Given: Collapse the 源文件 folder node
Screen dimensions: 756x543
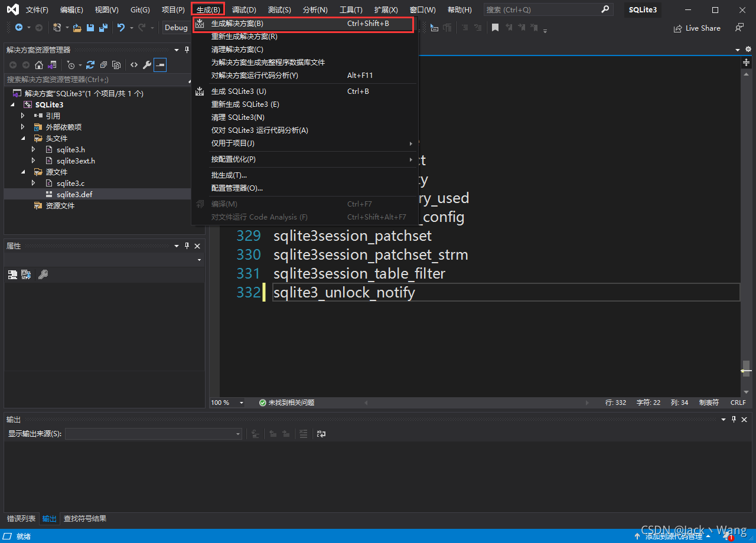Looking at the screenshot, I should (22, 172).
